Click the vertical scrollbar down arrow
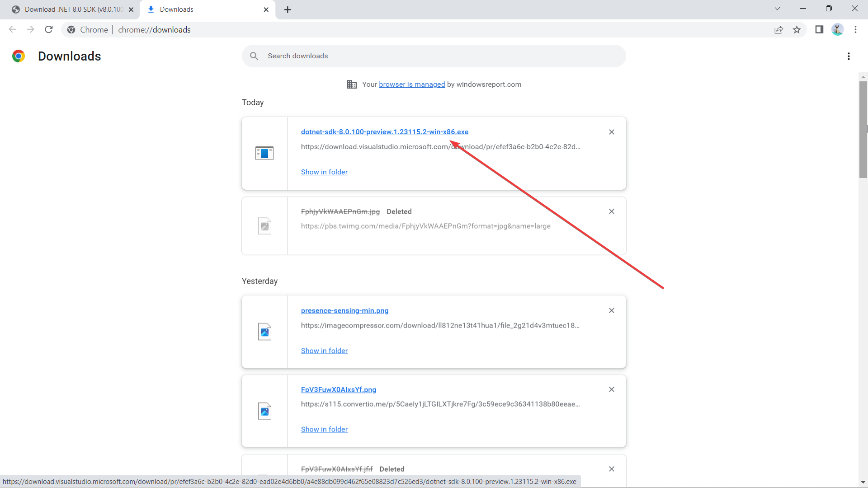Viewport: 868px width, 488px height. [863, 483]
